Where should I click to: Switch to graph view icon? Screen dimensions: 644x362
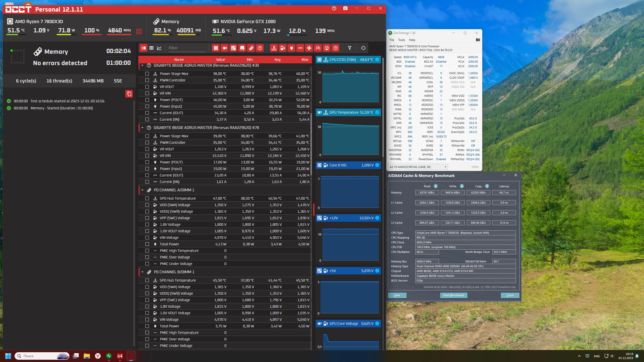coord(159,48)
